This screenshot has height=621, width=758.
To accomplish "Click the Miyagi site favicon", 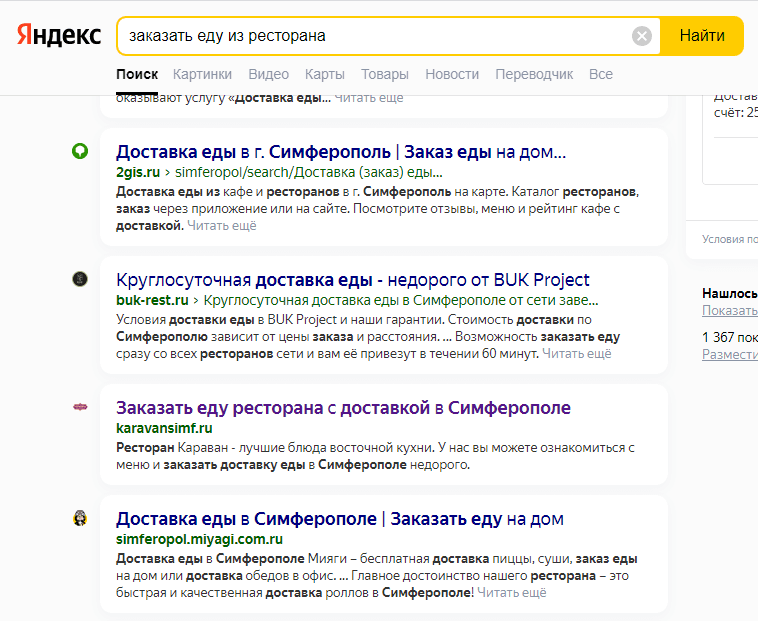I will (80, 518).
